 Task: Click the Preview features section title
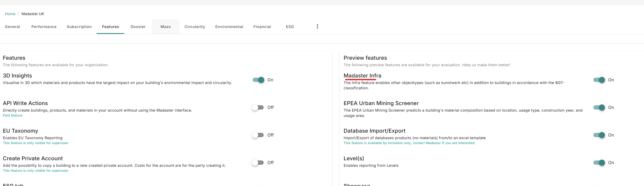[x=365, y=58]
